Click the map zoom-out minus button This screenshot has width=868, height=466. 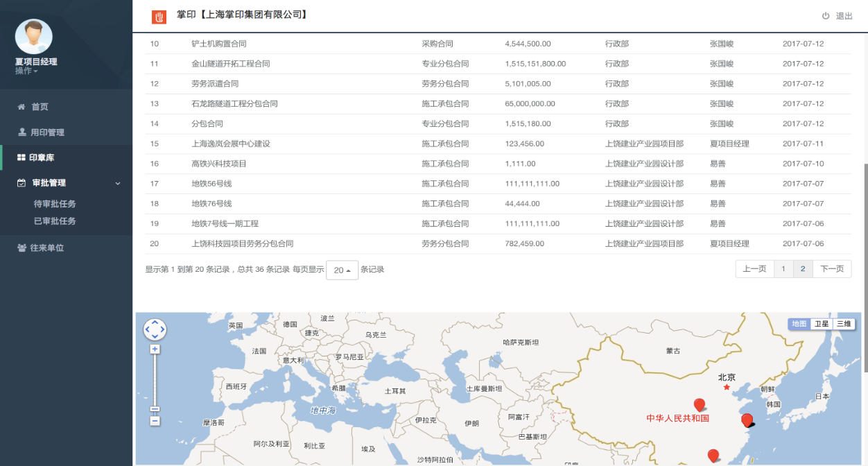(x=155, y=421)
